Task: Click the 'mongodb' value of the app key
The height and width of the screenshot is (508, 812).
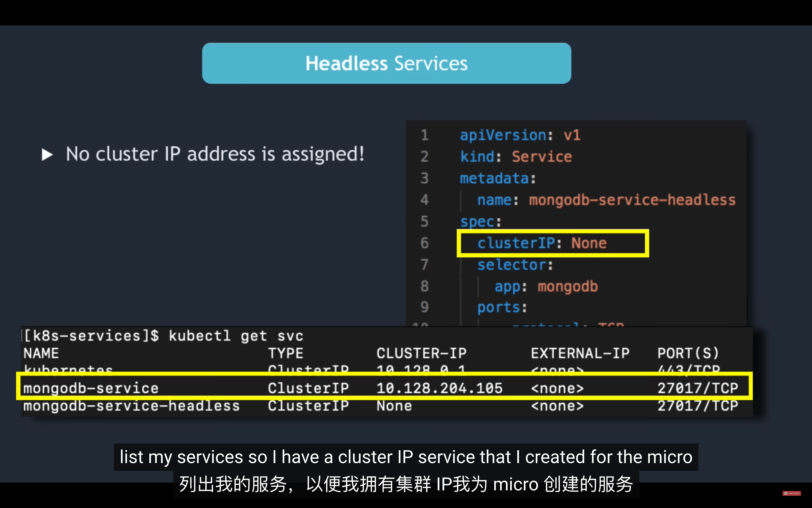Action: (x=568, y=287)
